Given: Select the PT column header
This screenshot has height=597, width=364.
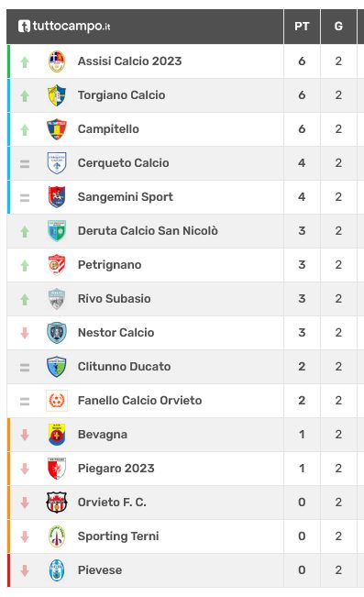Looking at the screenshot, I should click(302, 27).
